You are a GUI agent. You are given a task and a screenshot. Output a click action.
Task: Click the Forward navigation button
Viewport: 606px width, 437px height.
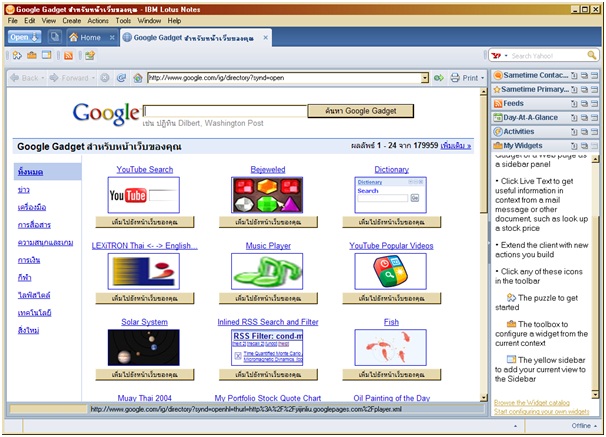pyautogui.click(x=69, y=78)
